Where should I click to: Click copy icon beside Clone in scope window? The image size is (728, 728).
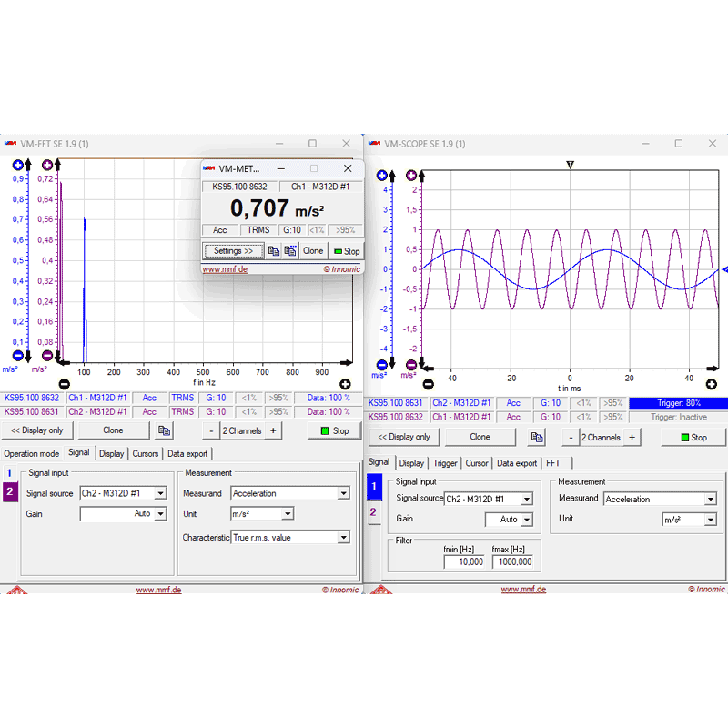point(536,438)
